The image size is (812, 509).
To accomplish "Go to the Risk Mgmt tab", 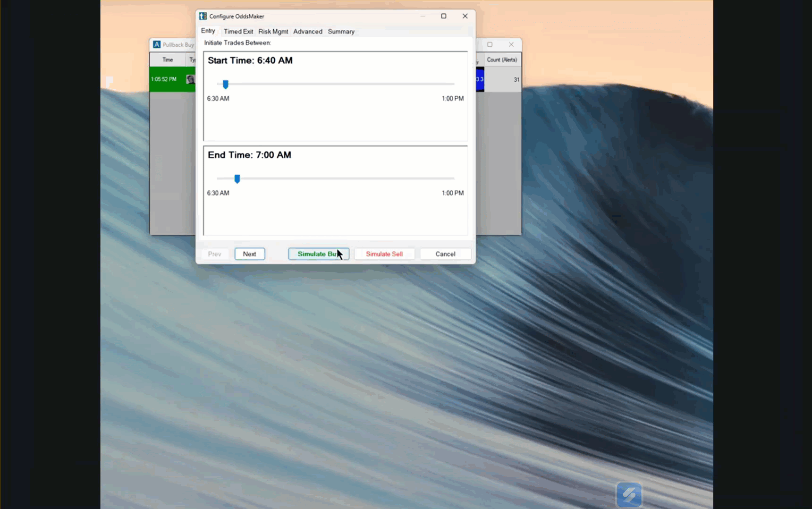I will [273, 32].
